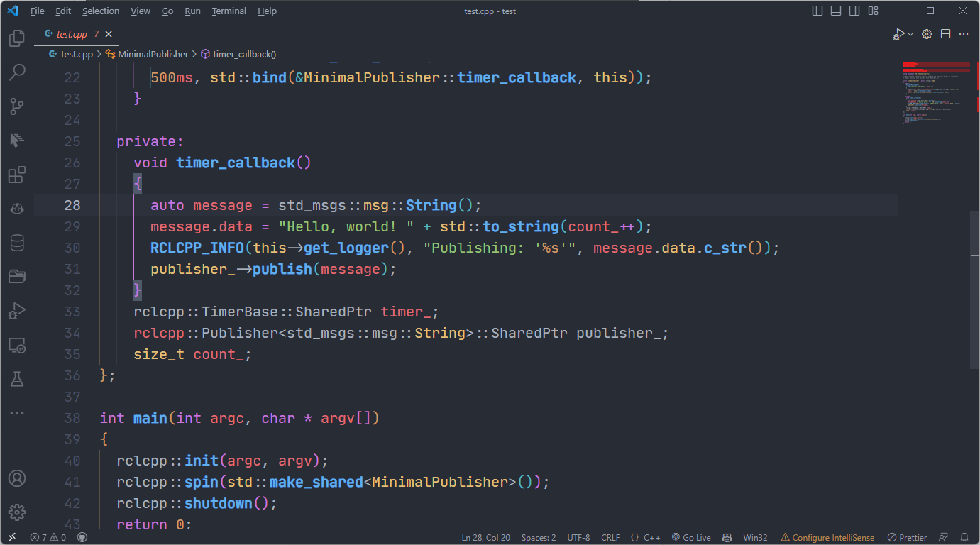Open the Source Control view
Viewport: 980px width, 545px height.
click(x=17, y=106)
